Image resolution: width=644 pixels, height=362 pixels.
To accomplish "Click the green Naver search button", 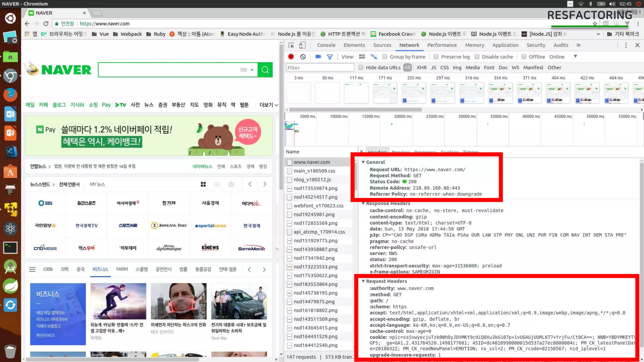I will tap(265, 70).
